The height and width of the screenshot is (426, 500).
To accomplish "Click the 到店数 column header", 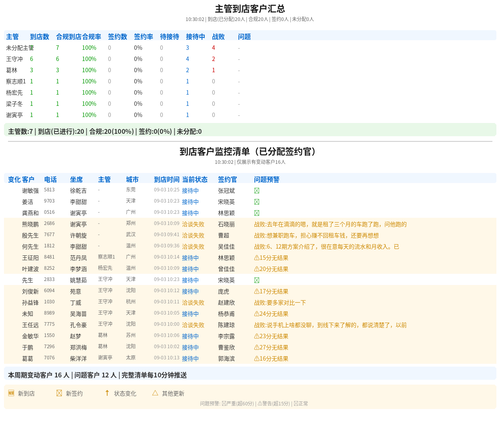I will tap(39, 37).
